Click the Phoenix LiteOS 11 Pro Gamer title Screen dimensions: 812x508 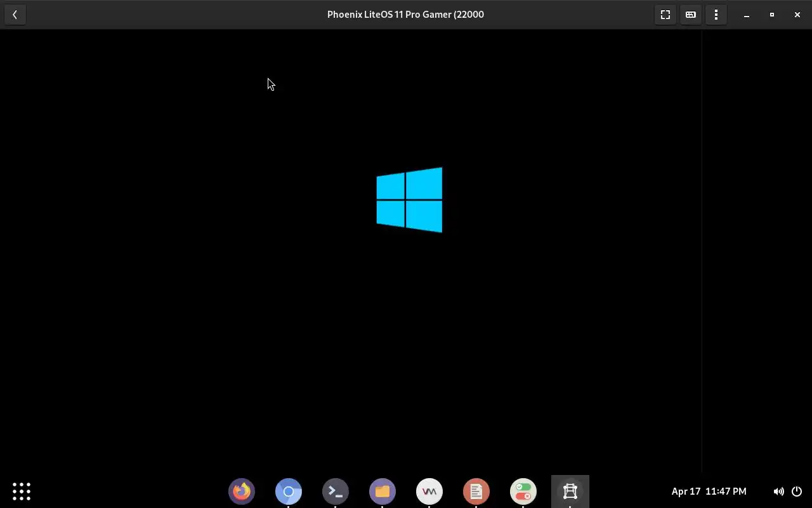click(405, 15)
